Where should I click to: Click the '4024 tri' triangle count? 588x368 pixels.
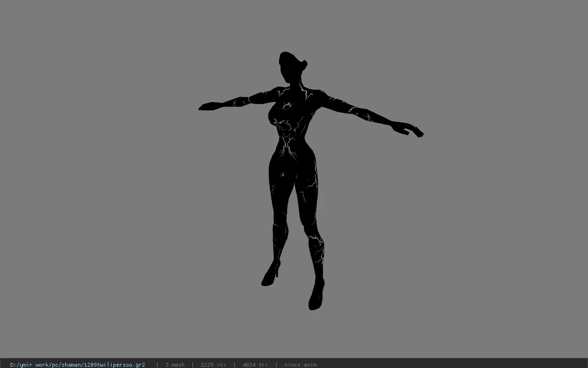click(255, 365)
